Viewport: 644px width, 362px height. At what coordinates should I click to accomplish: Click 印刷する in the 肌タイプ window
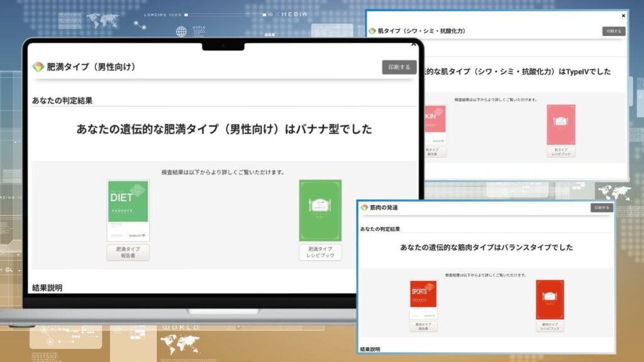[x=614, y=31]
